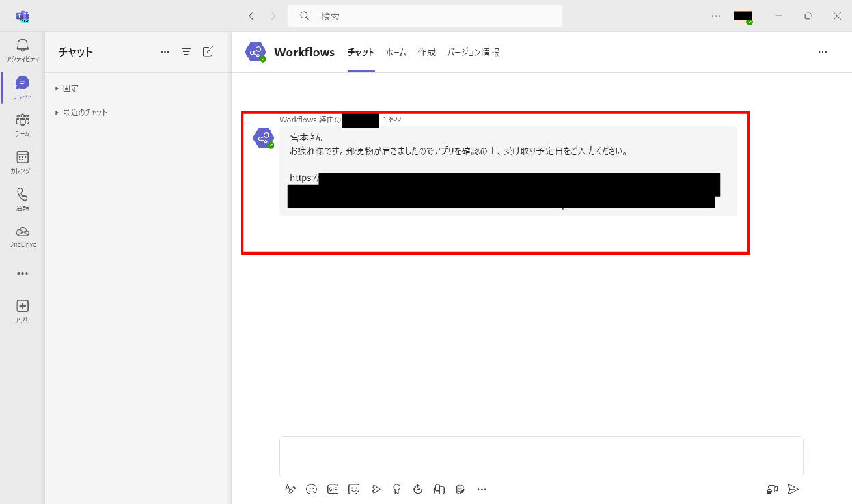Open the Calendar in left sidebar
Viewport: 852px width, 504px height.
point(23,161)
